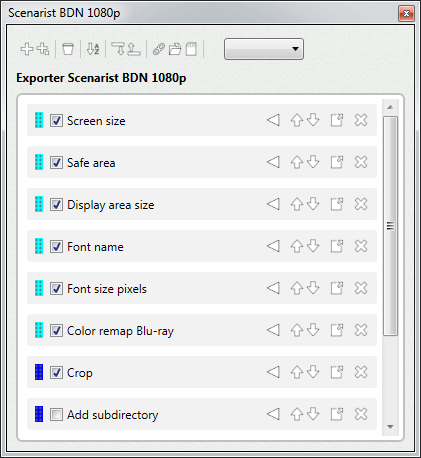Click the cyan handle beside Font name
Image resolution: width=421 pixels, height=458 pixels.
click(x=39, y=246)
